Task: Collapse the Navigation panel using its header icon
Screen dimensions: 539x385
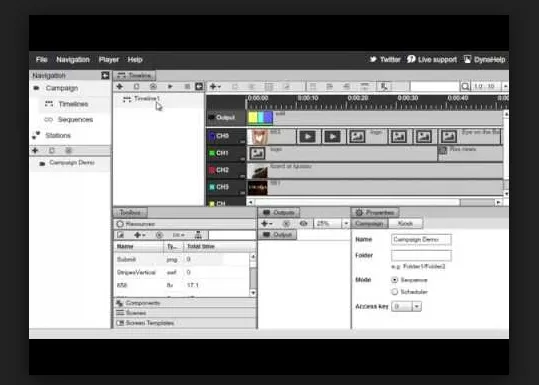Action: [x=105, y=75]
